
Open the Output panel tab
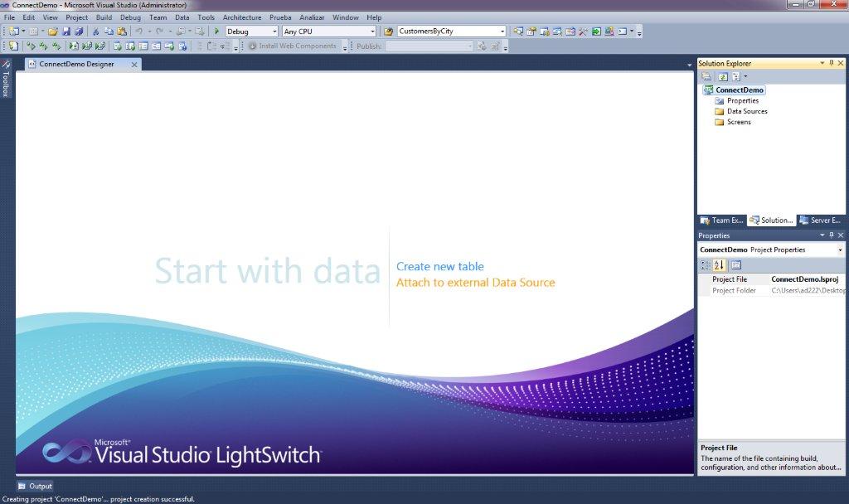[x=35, y=486]
